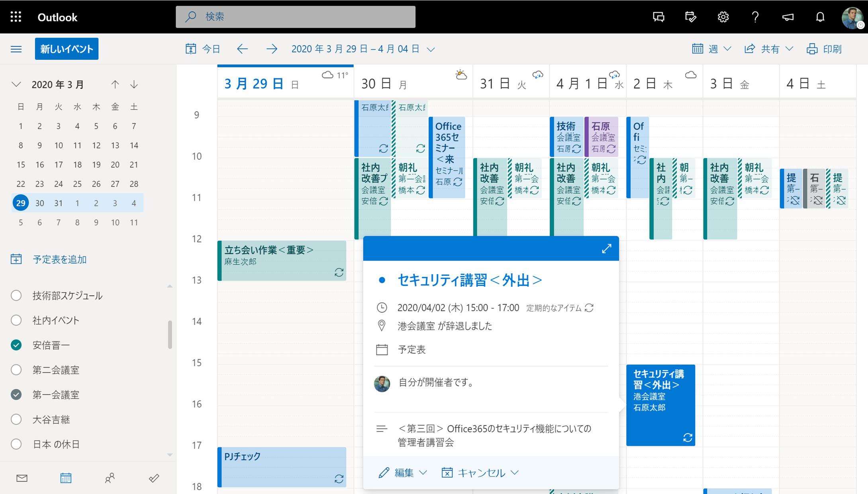The width and height of the screenshot is (868, 494).
Task: Click the weather icon on March 30
Action: point(461,74)
